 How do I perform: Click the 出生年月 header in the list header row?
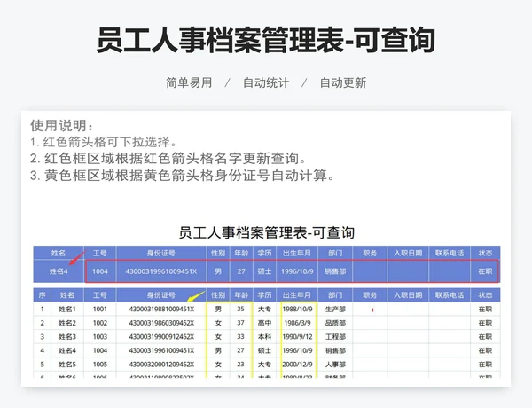click(x=297, y=295)
